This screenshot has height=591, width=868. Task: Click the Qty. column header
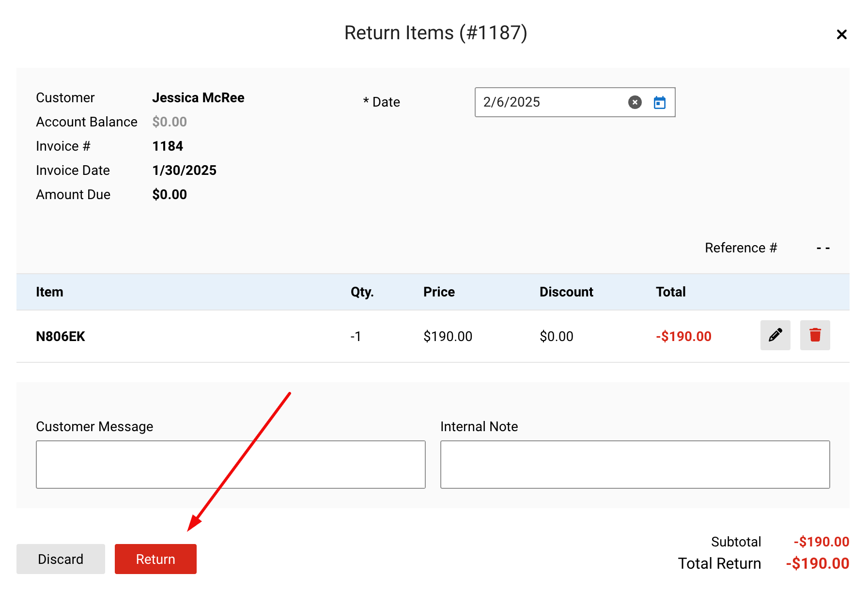click(362, 292)
